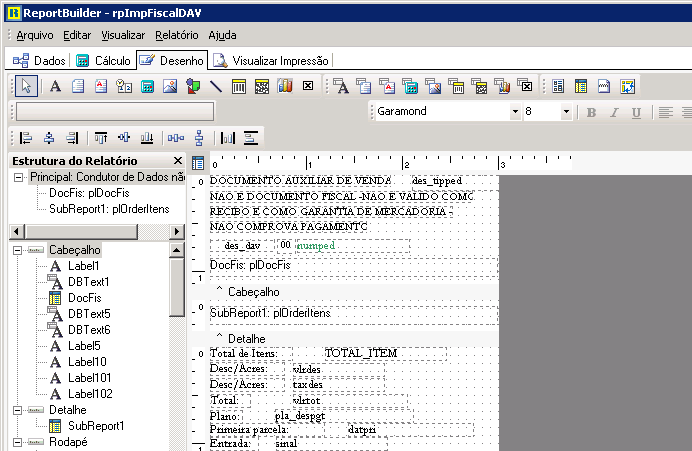692x451 pixels.
Task: Select the BarCode component tool
Action: coord(239,86)
